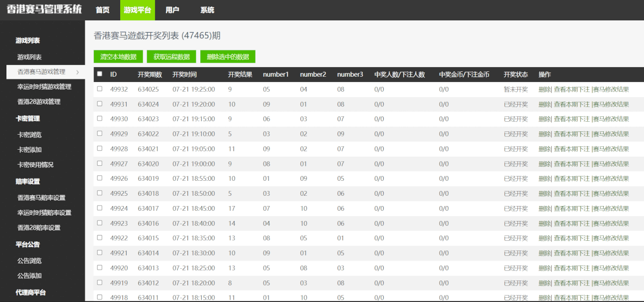Open 查看本期下注 for row 49930

pos(572,119)
